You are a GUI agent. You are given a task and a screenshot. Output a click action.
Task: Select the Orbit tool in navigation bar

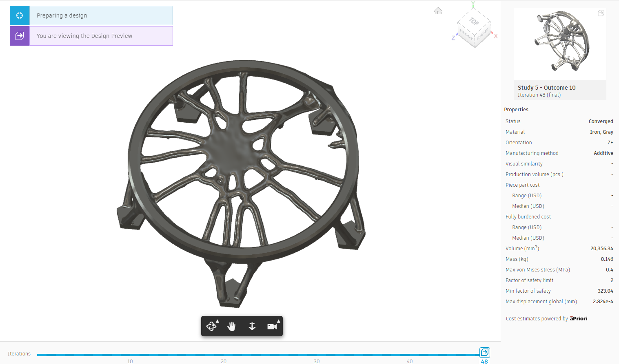(212, 326)
